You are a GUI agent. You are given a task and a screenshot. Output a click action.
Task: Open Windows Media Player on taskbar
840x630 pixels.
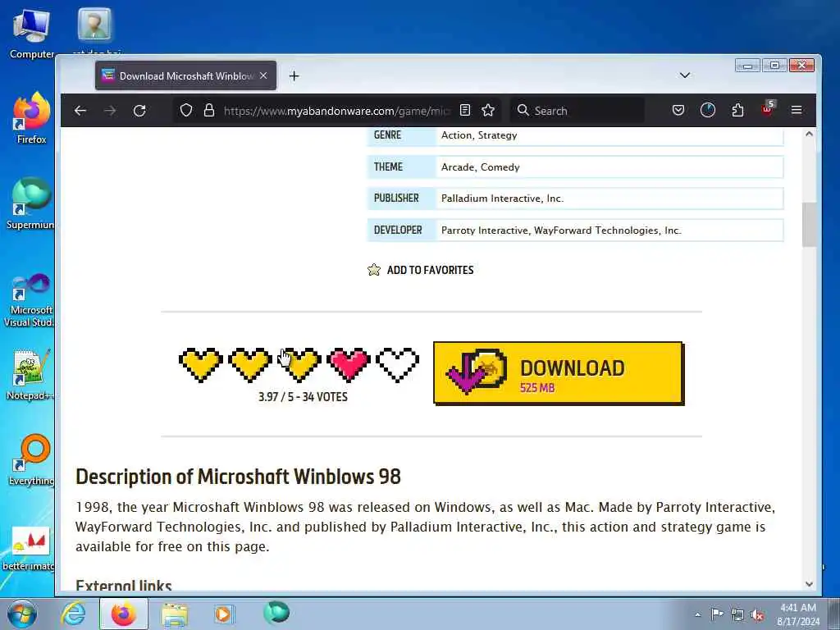(223, 614)
